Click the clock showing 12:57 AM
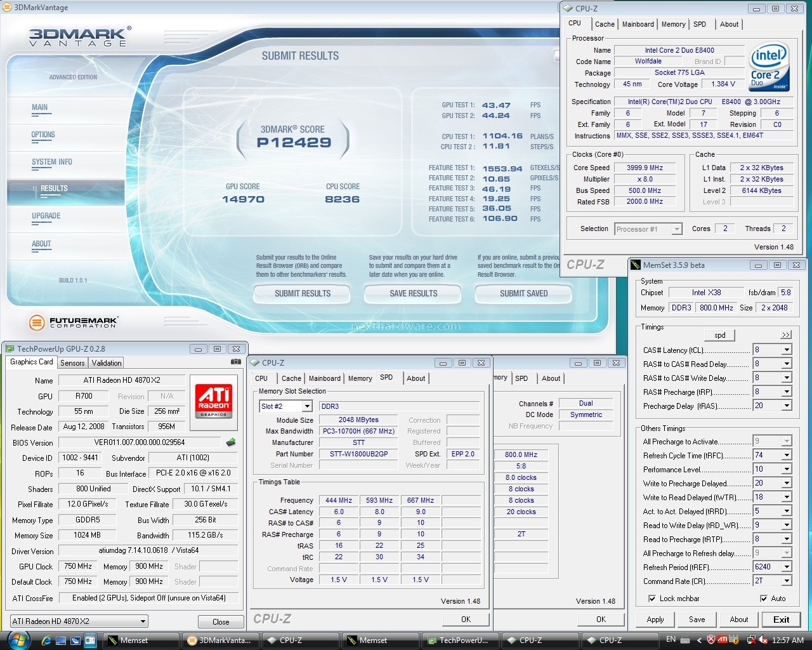 [x=788, y=640]
